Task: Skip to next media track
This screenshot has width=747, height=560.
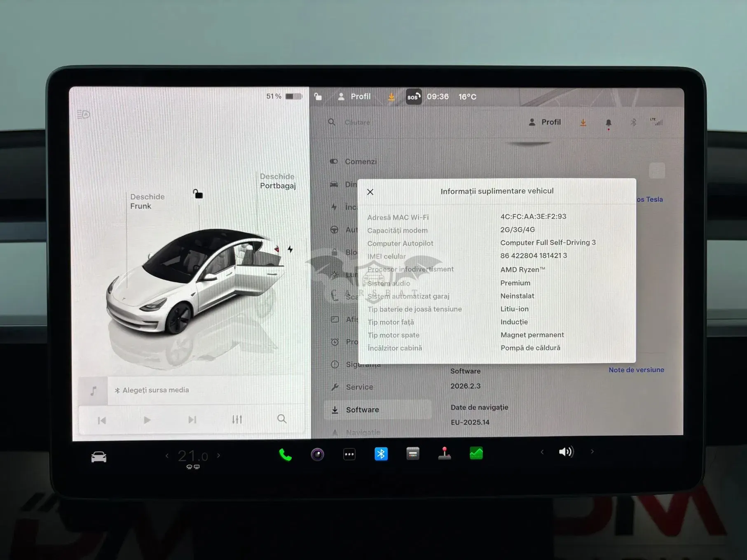Action: tap(192, 420)
